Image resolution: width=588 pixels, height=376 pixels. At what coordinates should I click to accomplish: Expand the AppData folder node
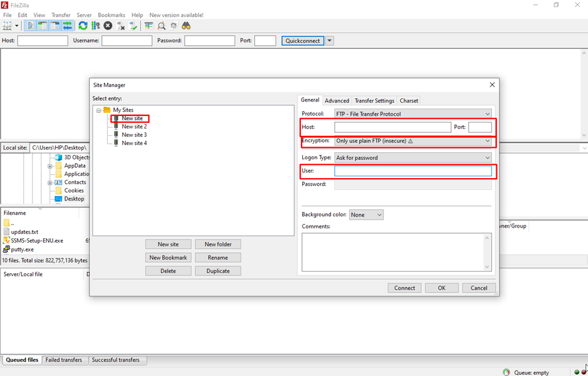point(50,166)
